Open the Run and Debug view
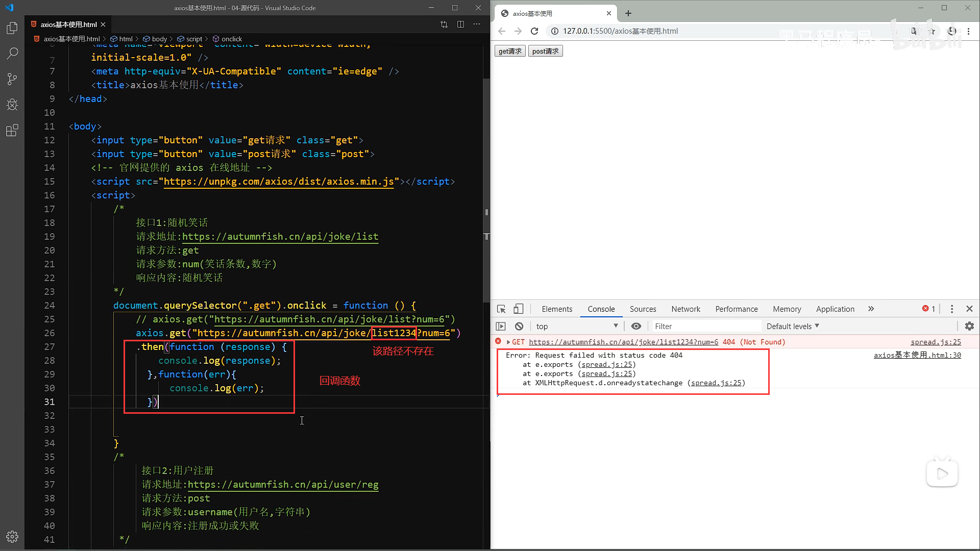The image size is (980, 551). click(12, 105)
